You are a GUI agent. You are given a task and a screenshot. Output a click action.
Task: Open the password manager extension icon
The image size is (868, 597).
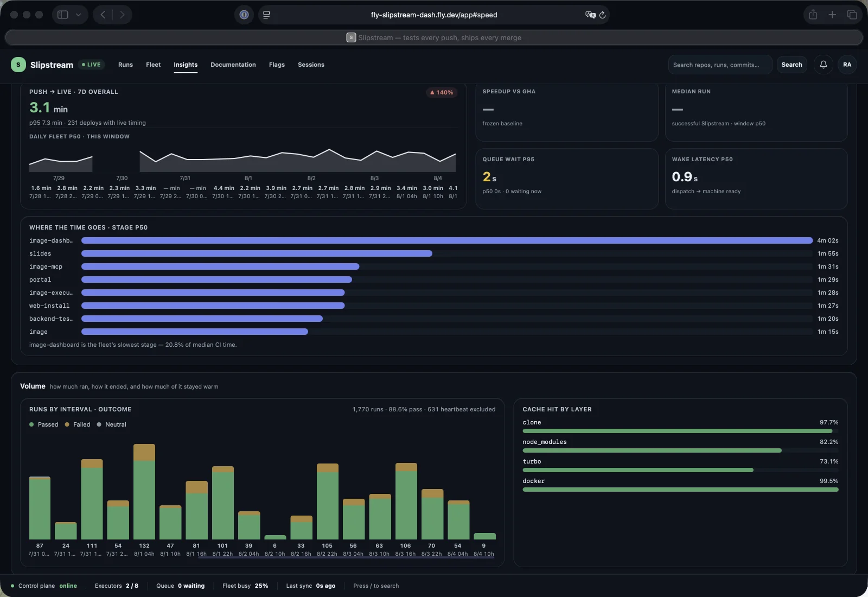(244, 15)
